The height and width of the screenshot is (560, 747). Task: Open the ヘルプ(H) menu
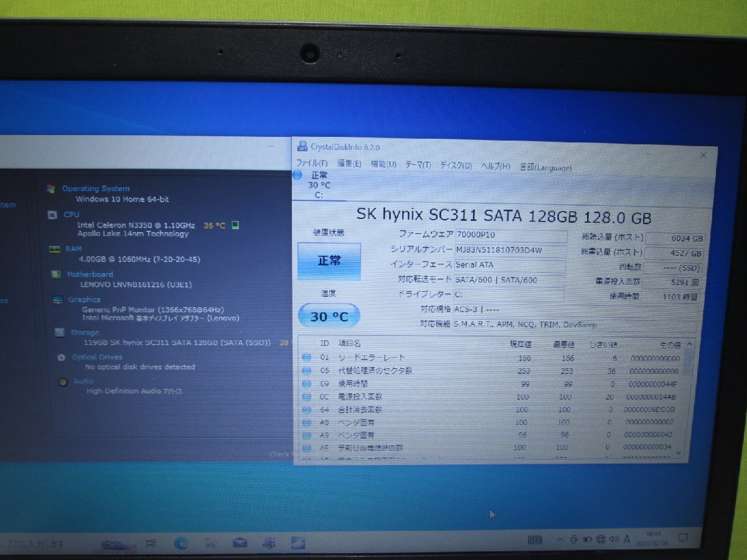tap(496, 167)
